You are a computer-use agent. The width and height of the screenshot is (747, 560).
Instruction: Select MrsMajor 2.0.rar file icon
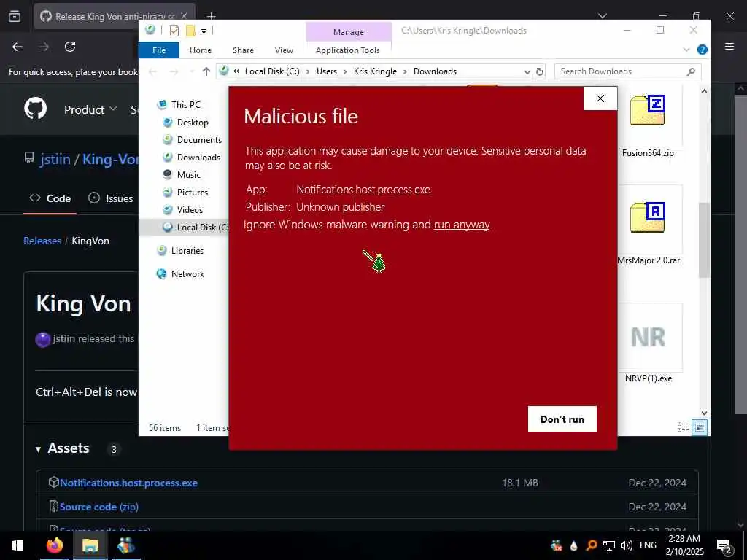click(x=648, y=218)
